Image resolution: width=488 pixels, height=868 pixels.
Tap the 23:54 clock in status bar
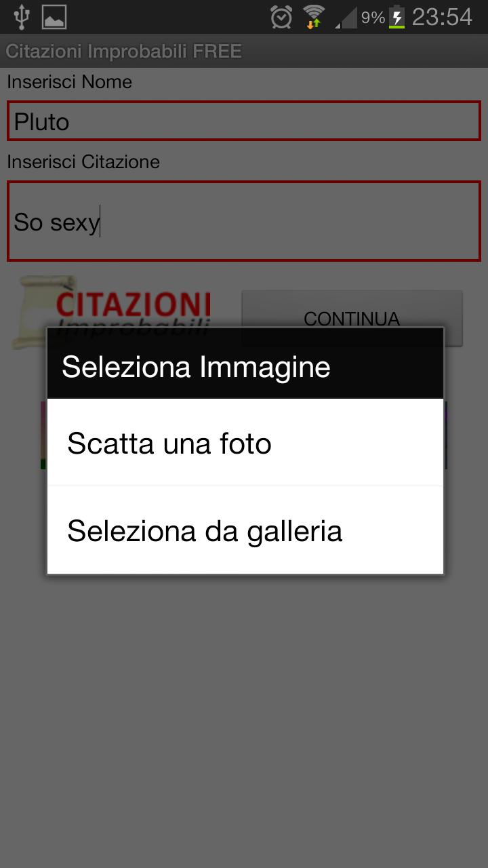coord(442,17)
